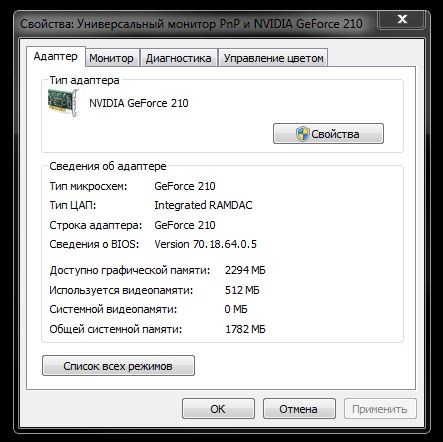Viewport: 443px width, 442px height.
Task: Select the BIOS Version 70.18.64.0.5 value
Action: point(205,244)
